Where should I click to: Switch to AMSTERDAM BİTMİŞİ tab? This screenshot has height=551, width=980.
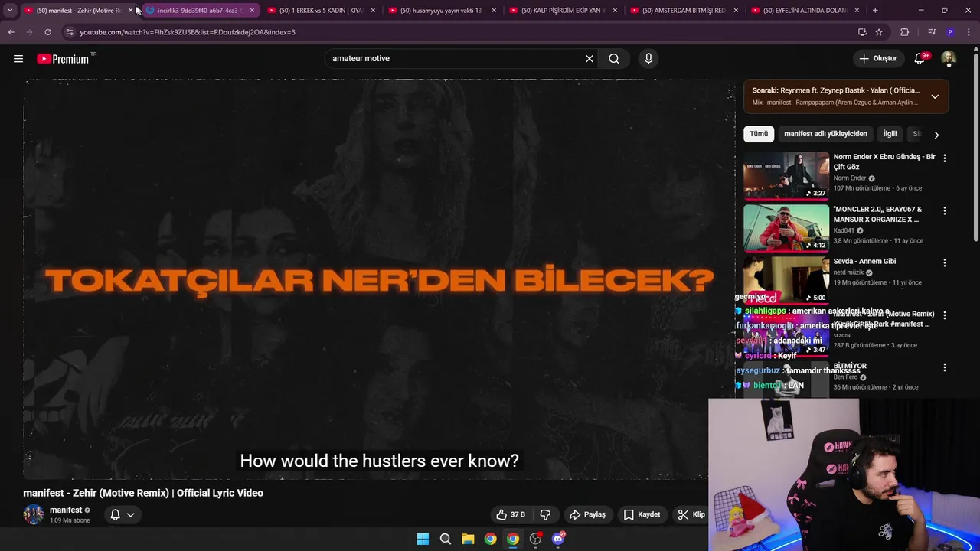[684, 11]
